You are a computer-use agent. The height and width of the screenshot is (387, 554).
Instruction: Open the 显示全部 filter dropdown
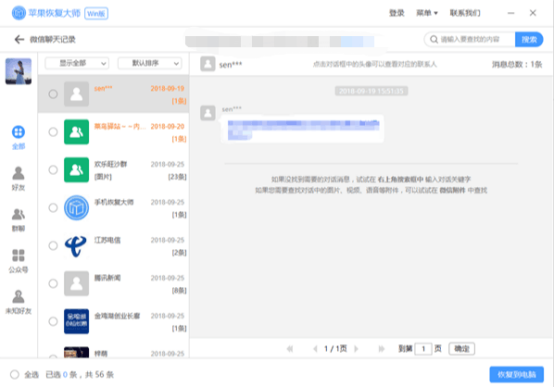77,63
